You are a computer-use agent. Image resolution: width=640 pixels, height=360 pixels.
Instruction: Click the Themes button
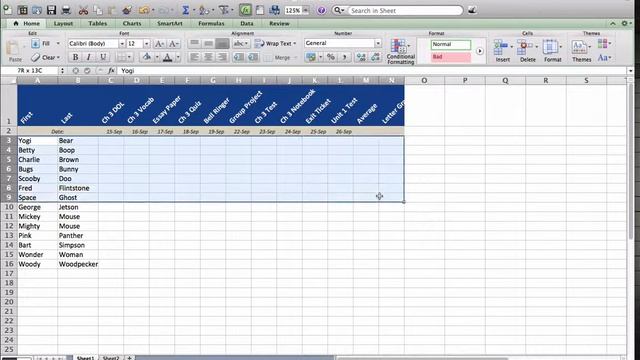pyautogui.click(x=581, y=51)
